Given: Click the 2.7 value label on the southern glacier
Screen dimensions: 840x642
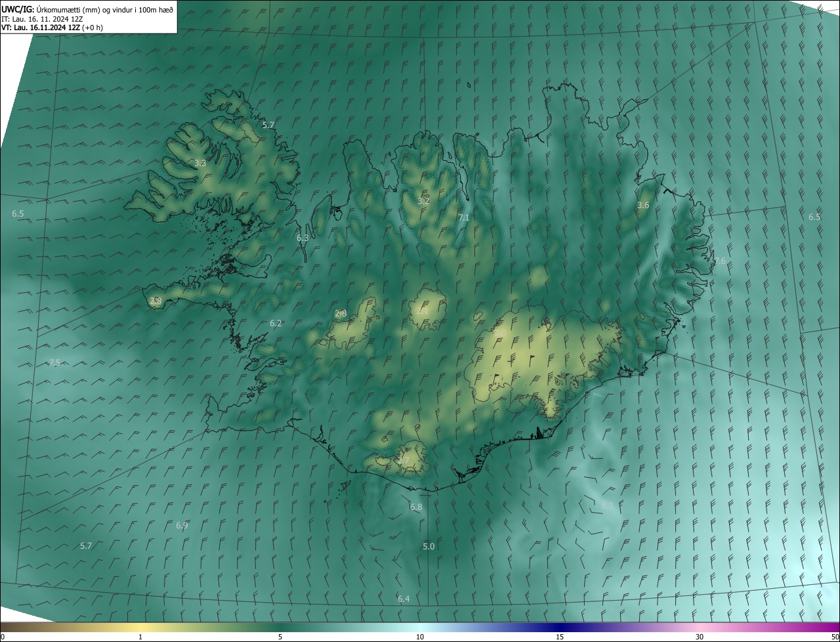Looking at the screenshot, I should [404, 461].
